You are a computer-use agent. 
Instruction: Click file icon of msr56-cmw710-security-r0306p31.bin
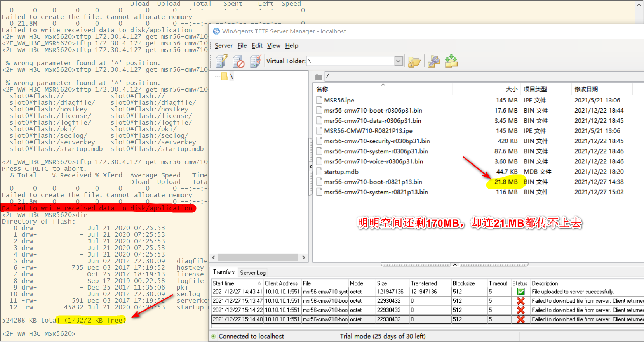click(x=319, y=141)
